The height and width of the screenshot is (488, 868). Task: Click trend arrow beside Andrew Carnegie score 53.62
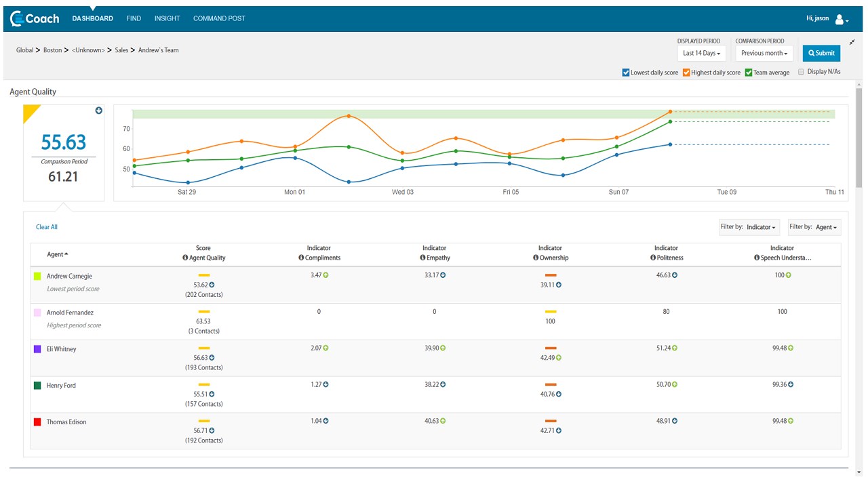tap(212, 285)
